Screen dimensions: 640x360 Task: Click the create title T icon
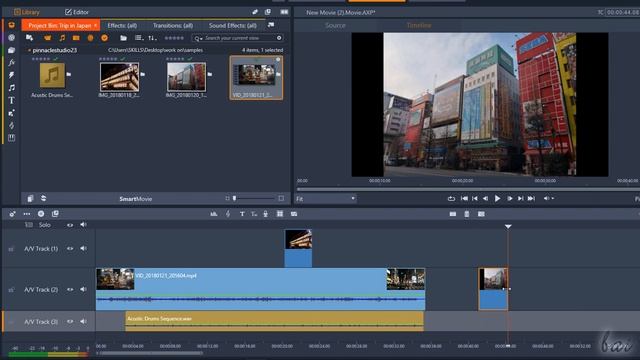[x=242, y=214]
